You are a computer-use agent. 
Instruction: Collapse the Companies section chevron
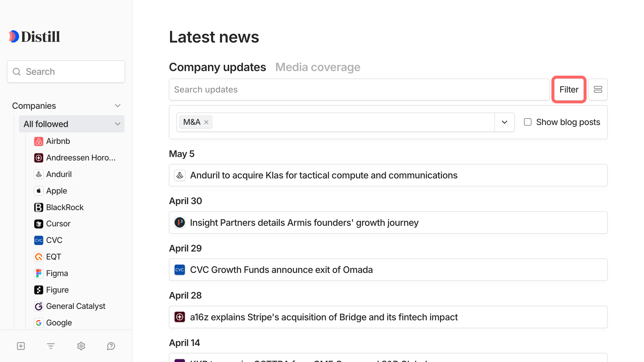coord(117,106)
